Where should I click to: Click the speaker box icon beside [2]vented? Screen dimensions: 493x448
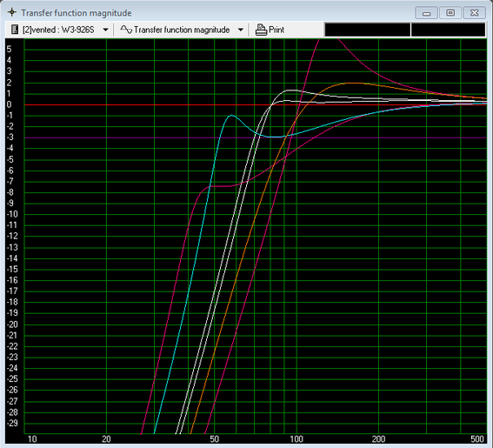pyautogui.click(x=15, y=30)
